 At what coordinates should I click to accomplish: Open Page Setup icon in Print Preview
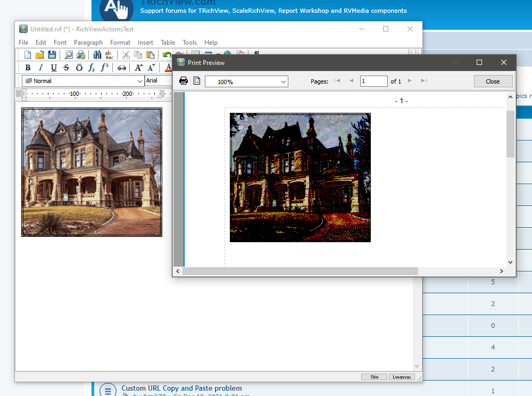point(196,81)
